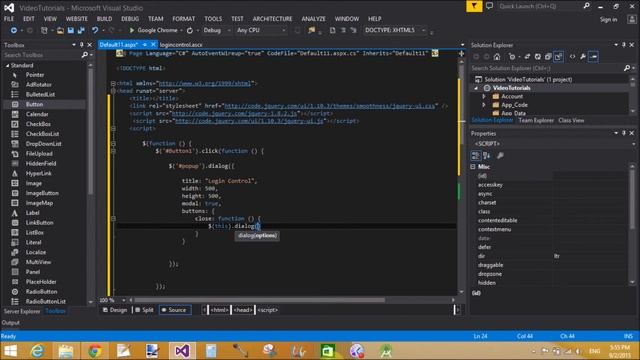Open the notifications flag icon
Viewport: 640px width, 360px height.
[x=474, y=6]
